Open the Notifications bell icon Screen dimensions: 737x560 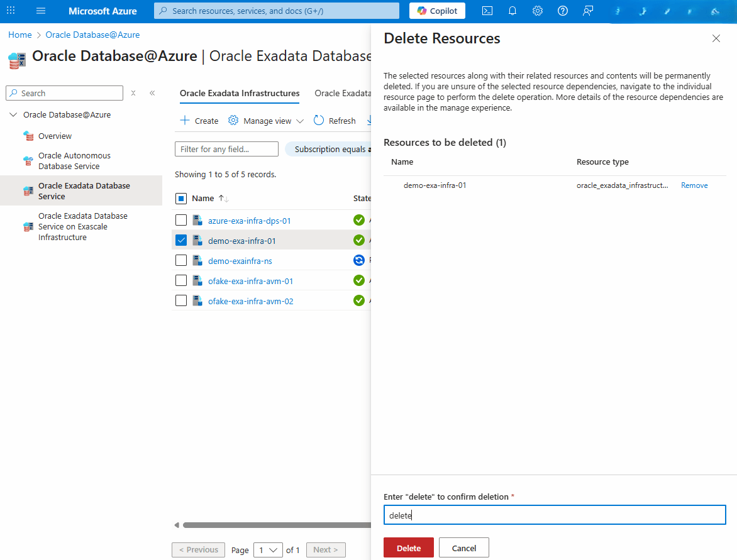coord(512,11)
